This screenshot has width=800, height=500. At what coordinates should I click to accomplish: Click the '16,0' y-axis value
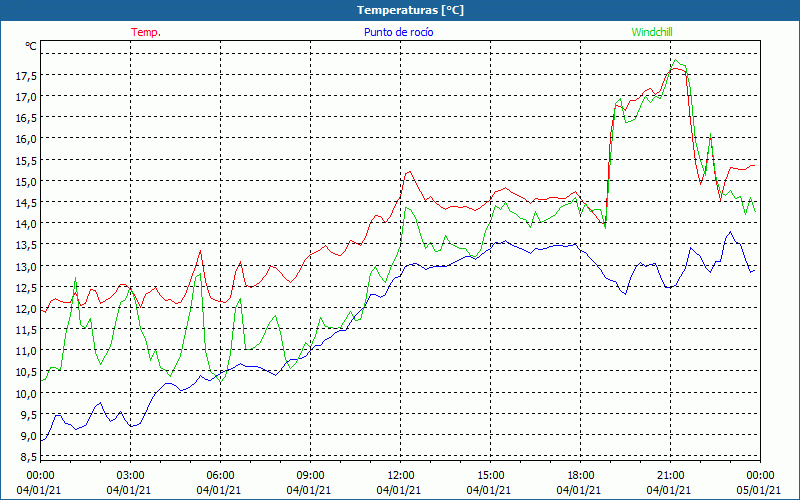pyautogui.click(x=27, y=139)
